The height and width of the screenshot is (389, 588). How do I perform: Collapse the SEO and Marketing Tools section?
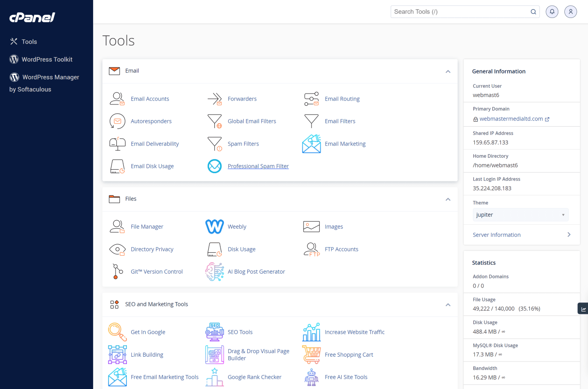pos(448,305)
